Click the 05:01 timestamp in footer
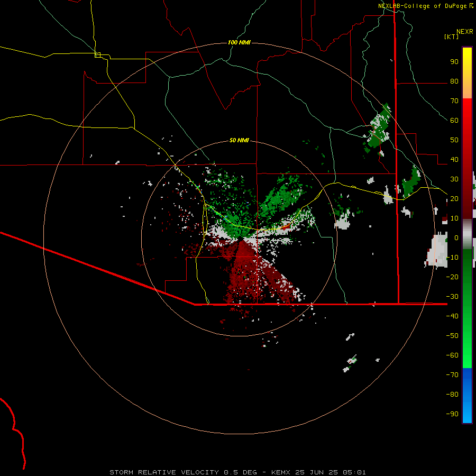476x476 pixels. pos(354,472)
